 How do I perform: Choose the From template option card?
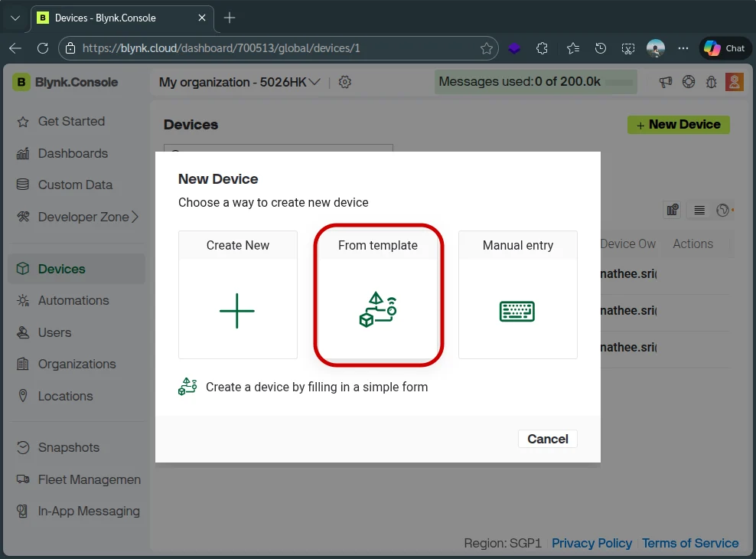pos(378,294)
